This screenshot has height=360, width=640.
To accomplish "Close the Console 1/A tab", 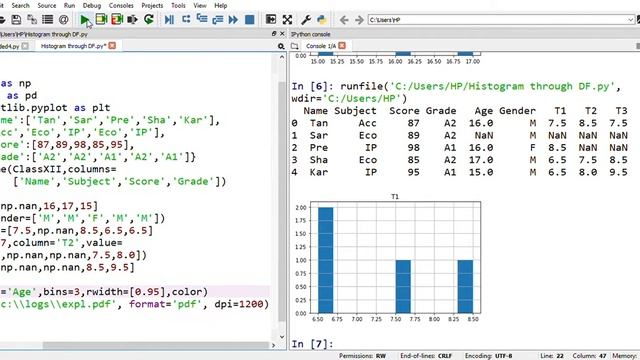I will tap(342, 46).
